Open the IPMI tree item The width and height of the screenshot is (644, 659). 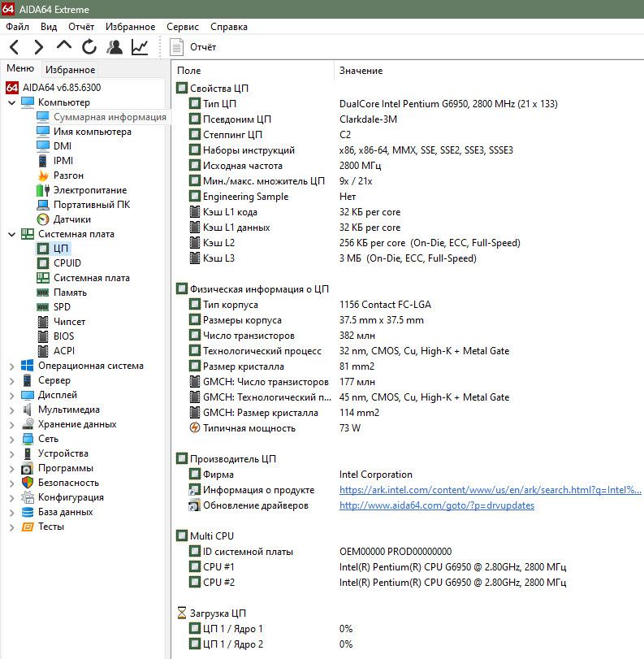pos(63,161)
